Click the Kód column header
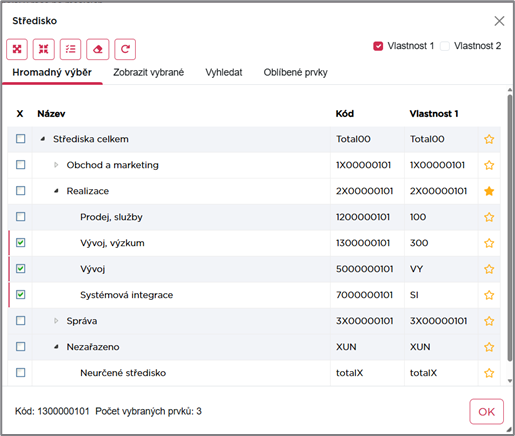Image resolution: width=515 pixels, height=436 pixels. tap(345, 114)
